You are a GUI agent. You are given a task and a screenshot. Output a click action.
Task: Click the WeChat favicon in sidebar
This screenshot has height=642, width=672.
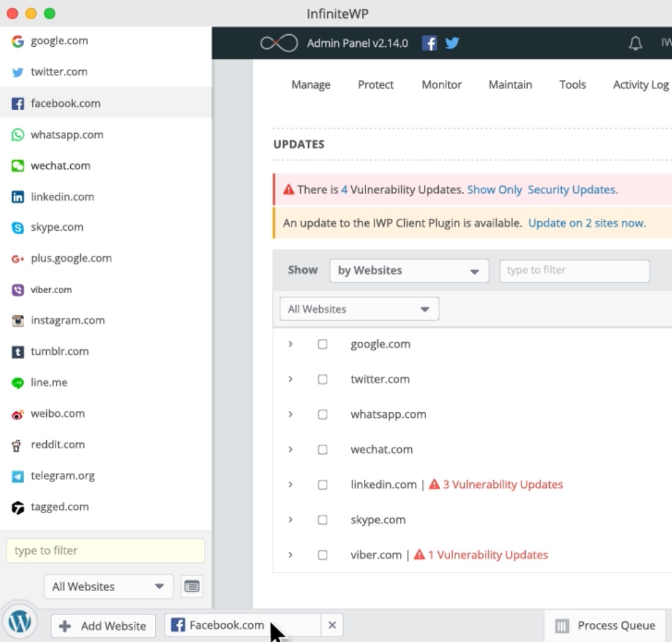(17, 166)
